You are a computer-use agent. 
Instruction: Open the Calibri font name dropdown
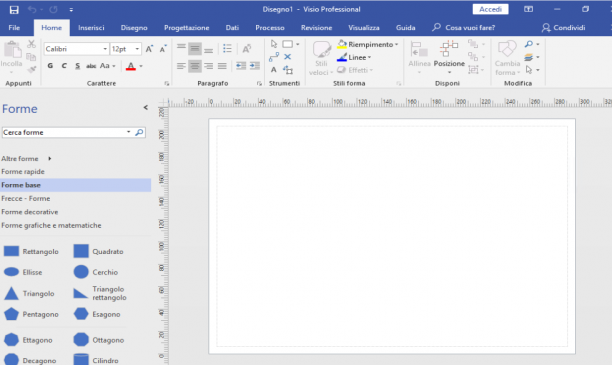tap(105, 49)
